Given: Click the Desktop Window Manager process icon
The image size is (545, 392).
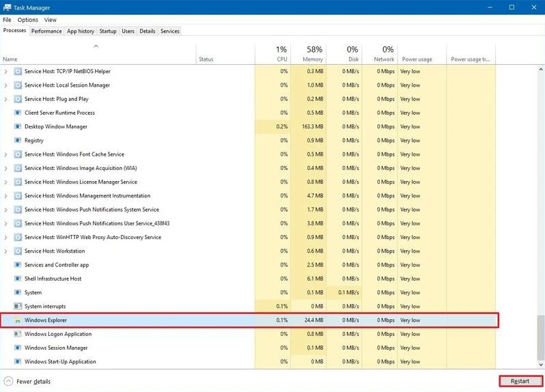Looking at the screenshot, I should [x=18, y=127].
